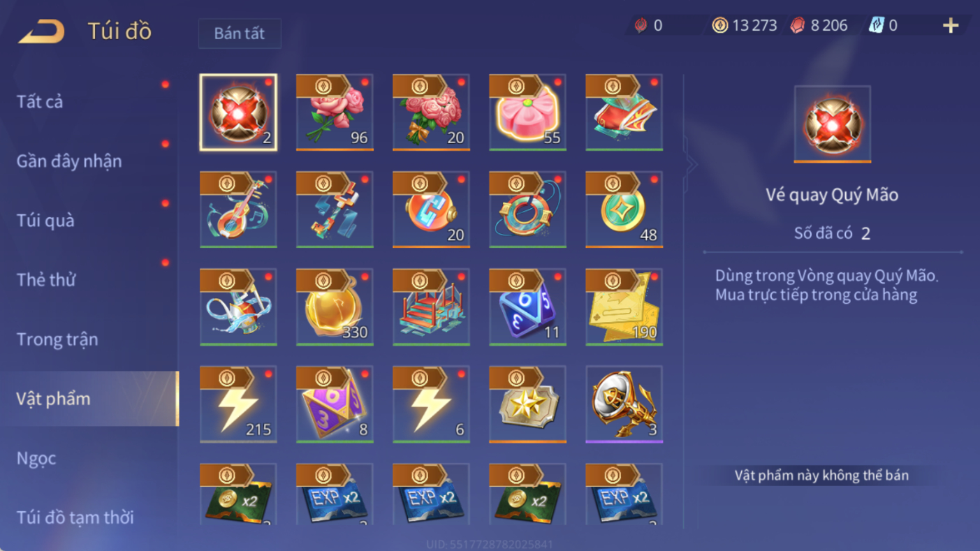Select the lightning bolt item with 215
The image size is (980, 551).
tap(238, 404)
